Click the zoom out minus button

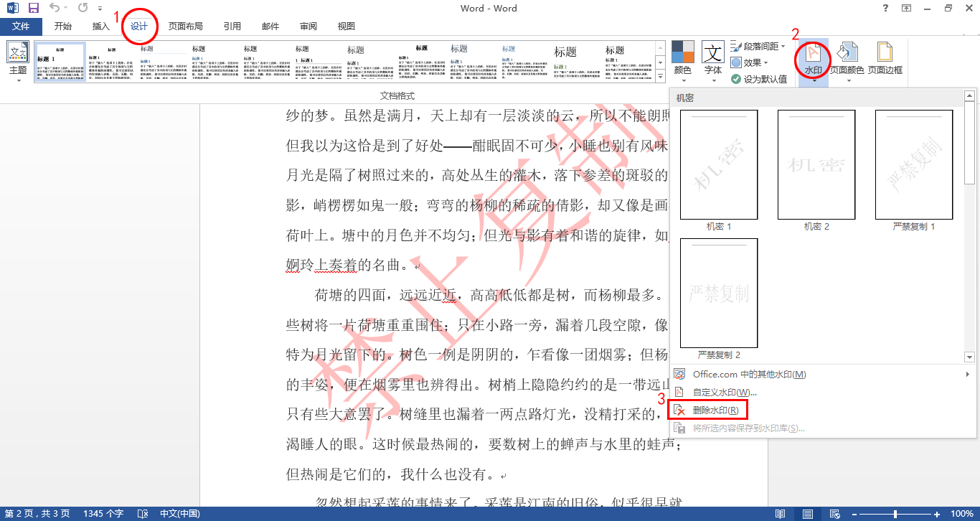click(x=854, y=514)
